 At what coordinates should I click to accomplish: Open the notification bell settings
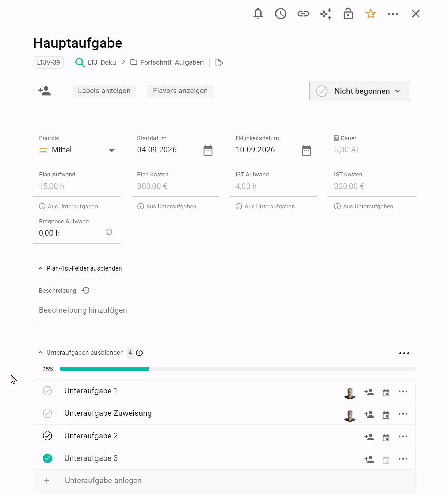pyautogui.click(x=258, y=14)
